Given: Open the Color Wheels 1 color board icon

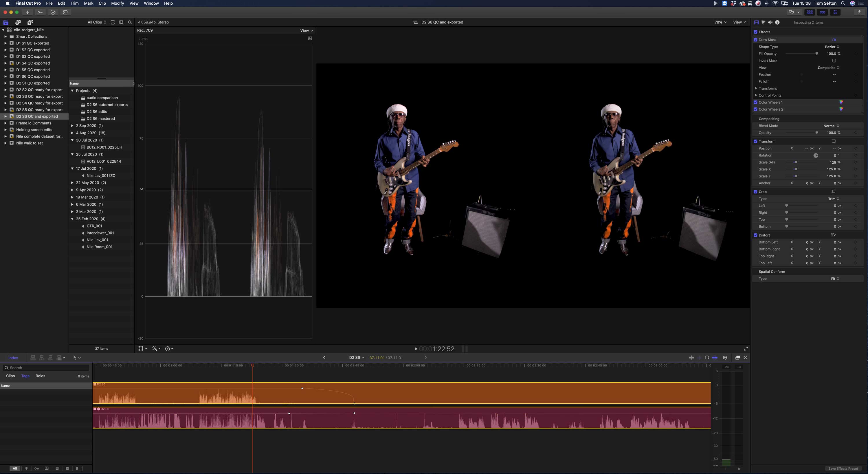Looking at the screenshot, I should coord(841,102).
